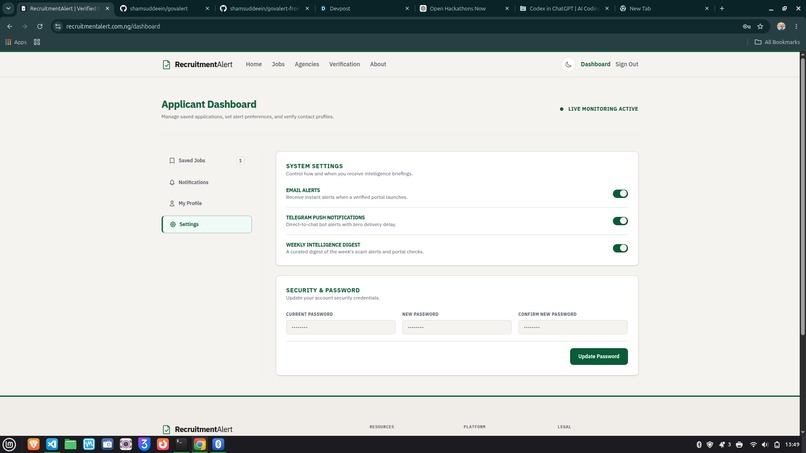Open Home in navigation bar

[253, 64]
